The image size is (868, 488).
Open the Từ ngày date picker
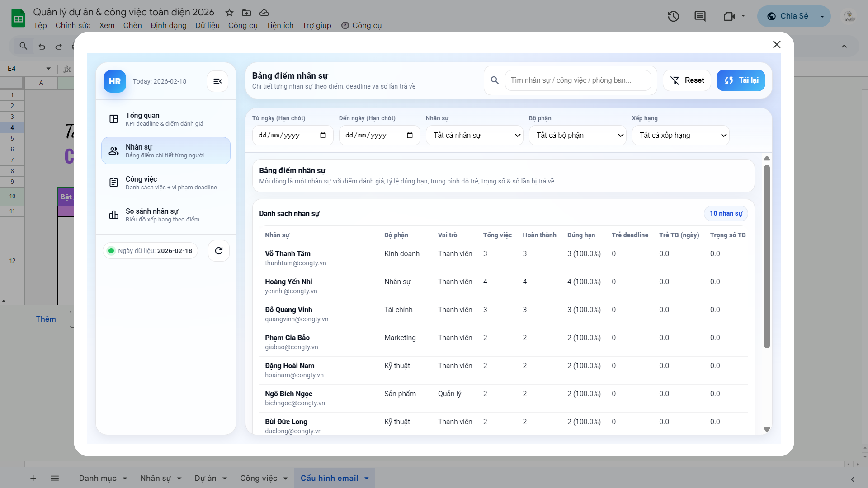(x=323, y=136)
